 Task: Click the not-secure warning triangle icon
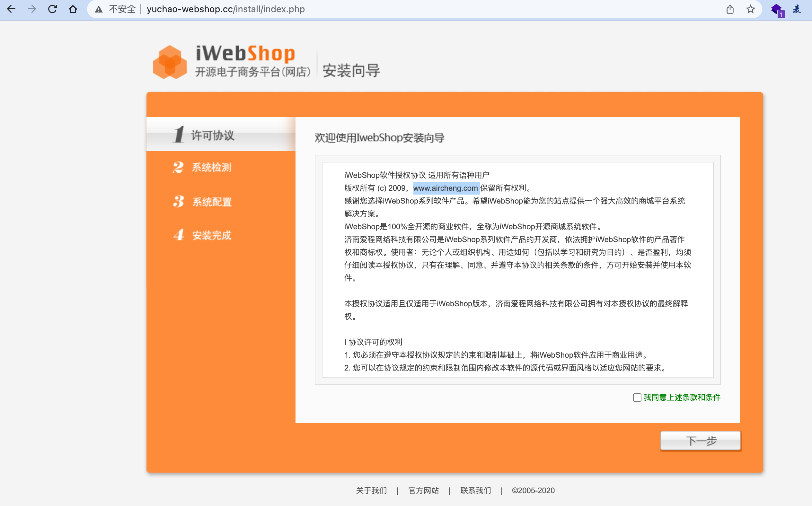point(99,9)
